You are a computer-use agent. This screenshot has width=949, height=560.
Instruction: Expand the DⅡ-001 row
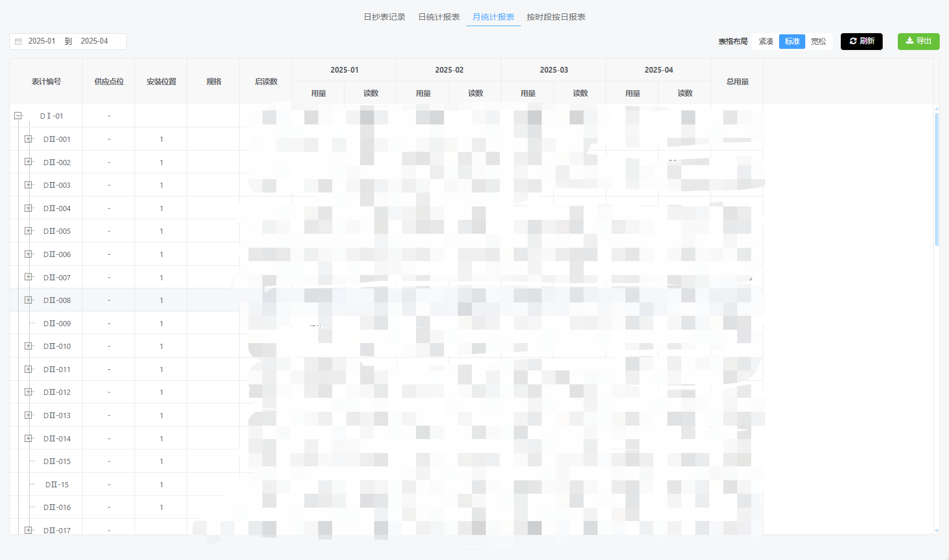28,139
